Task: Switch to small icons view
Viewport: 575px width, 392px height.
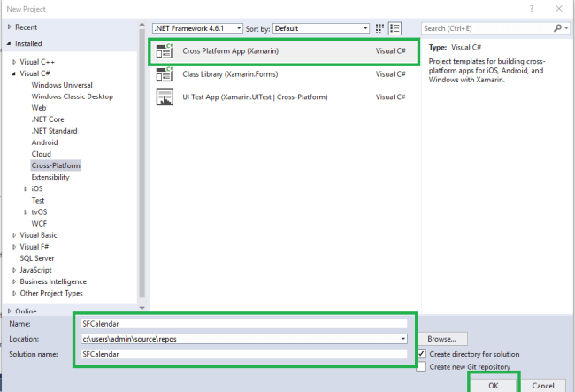Action: [x=379, y=28]
